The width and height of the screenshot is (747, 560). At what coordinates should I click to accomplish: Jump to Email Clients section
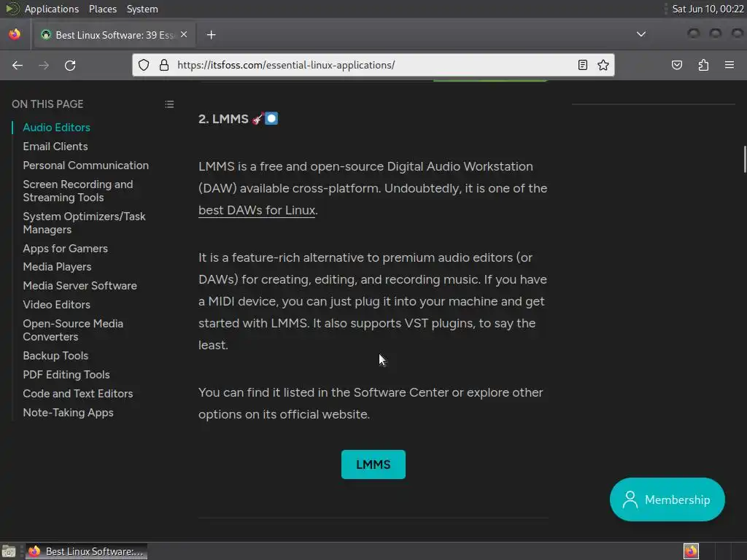coord(55,147)
